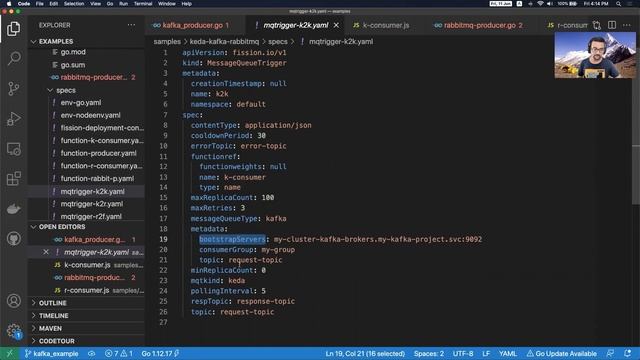Screen dimensions: 640x360
Task: Click the sync changes cloud icon in status bar
Action: pyautogui.click(x=91, y=353)
